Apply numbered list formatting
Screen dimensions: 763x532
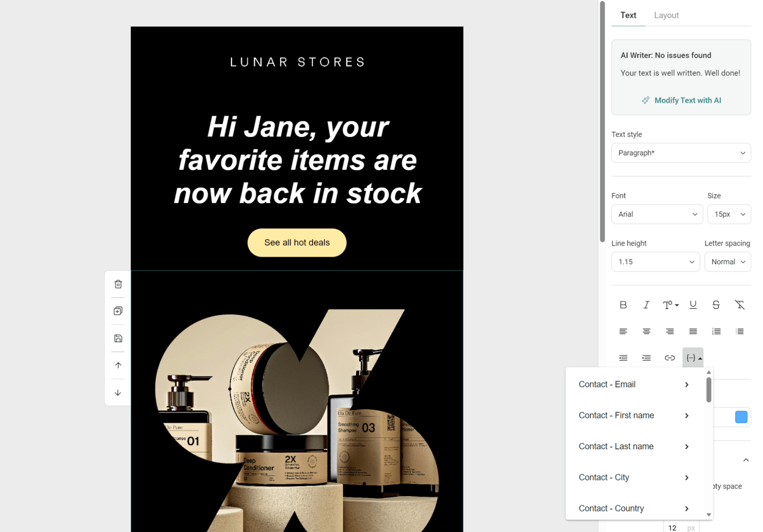click(x=716, y=331)
